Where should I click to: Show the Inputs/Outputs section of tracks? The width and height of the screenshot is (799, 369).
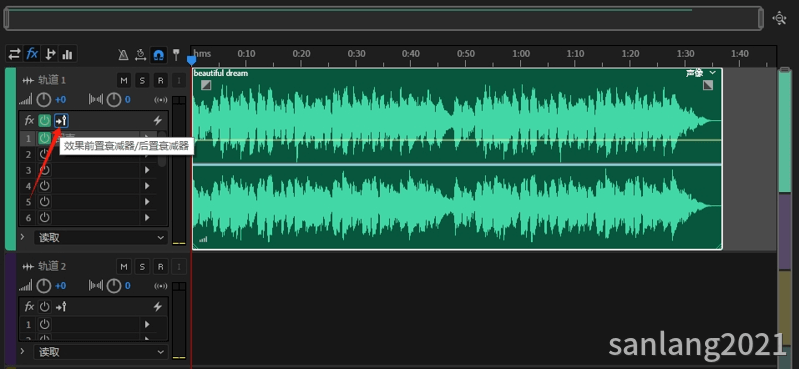14,54
